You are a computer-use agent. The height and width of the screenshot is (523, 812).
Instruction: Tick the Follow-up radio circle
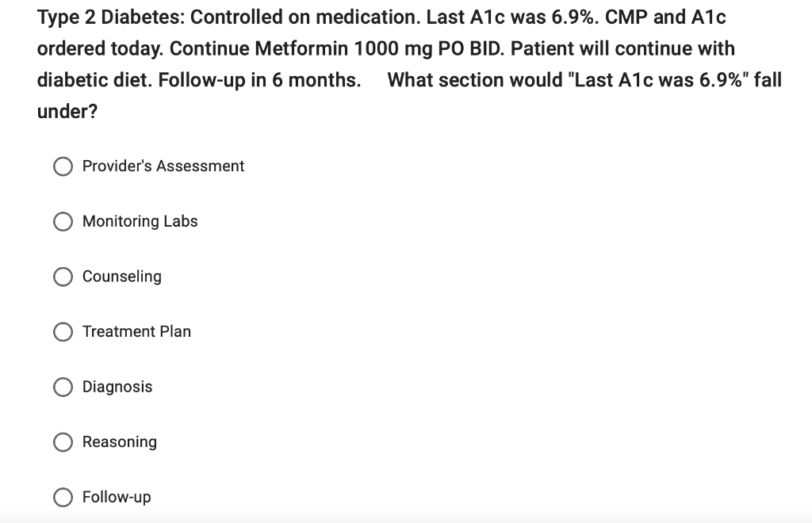coord(63,497)
